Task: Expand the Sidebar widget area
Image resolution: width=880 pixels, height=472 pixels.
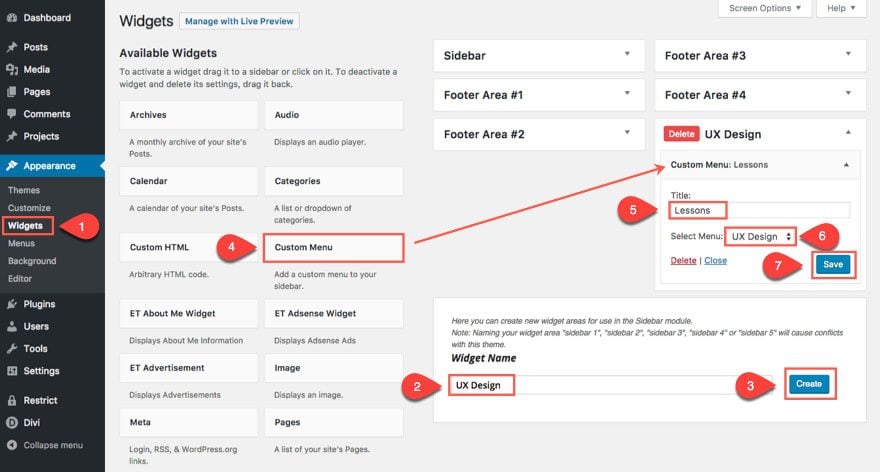Action: 627,55
